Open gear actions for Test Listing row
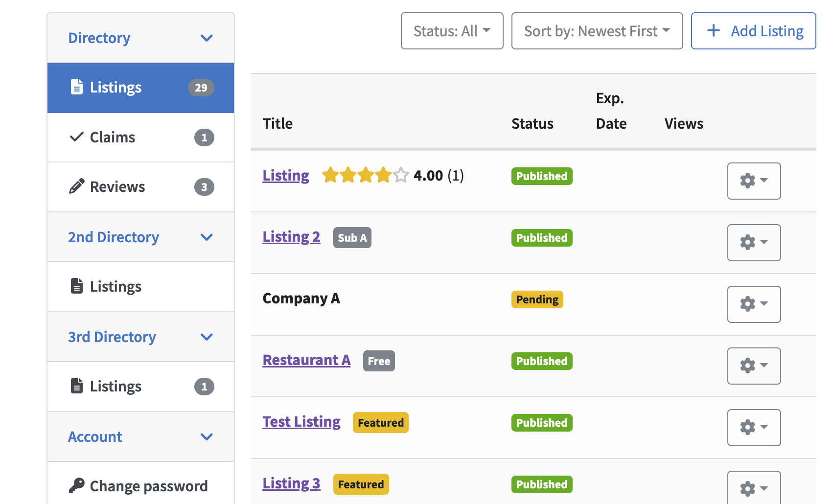 pyautogui.click(x=753, y=427)
